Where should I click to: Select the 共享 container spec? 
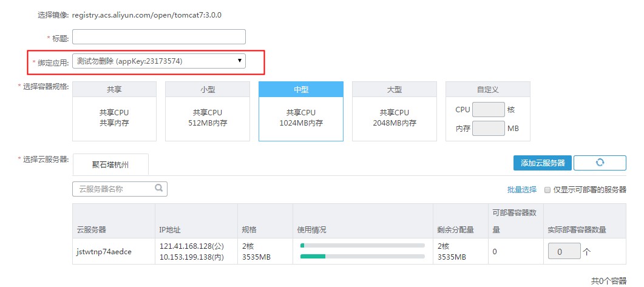coord(114,112)
